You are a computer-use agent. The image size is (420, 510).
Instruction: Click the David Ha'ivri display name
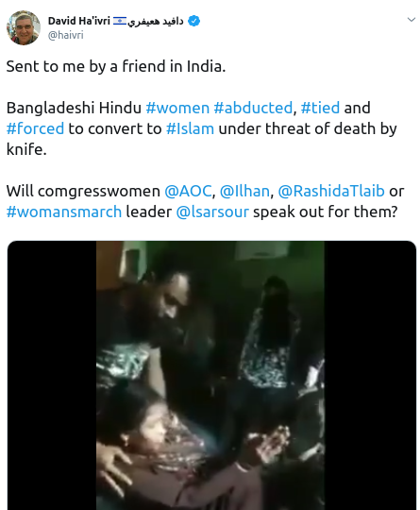tap(79, 21)
